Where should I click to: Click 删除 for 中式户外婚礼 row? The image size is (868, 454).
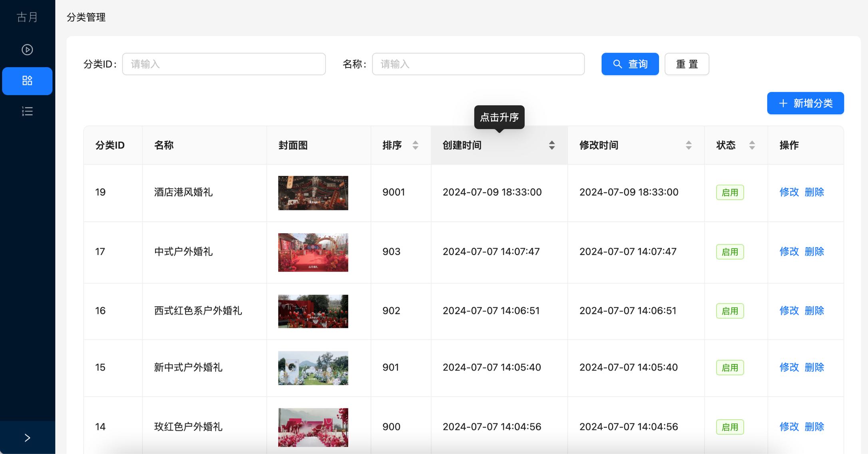[x=814, y=252]
